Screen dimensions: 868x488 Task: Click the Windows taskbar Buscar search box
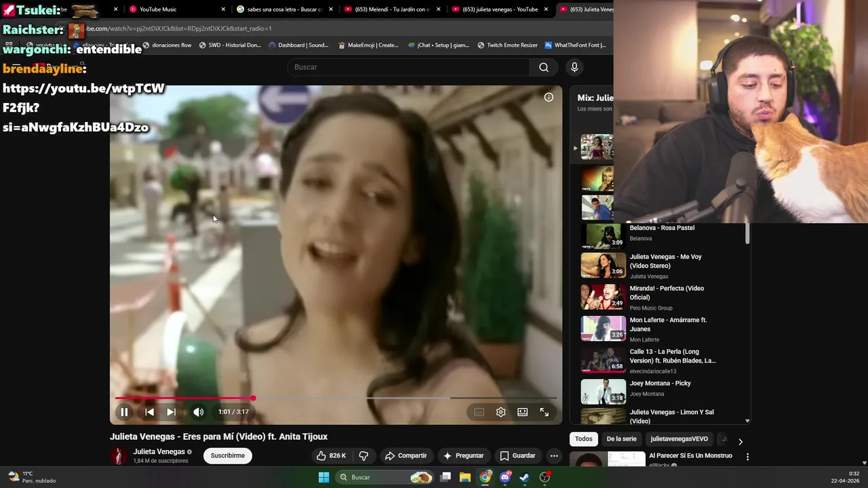tap(384, 477)
